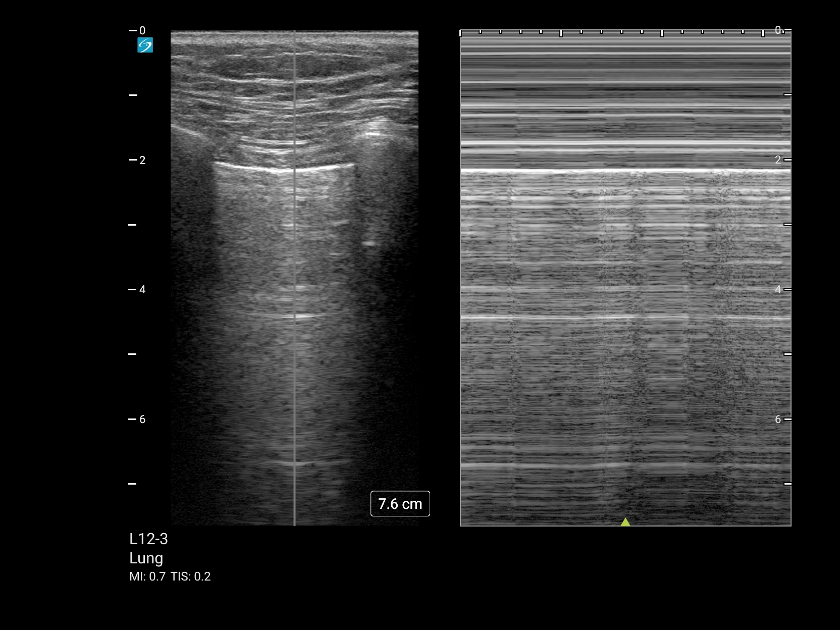Click the vertical M-mode sample line
The image size is (840, 630).
click(295, 353)
